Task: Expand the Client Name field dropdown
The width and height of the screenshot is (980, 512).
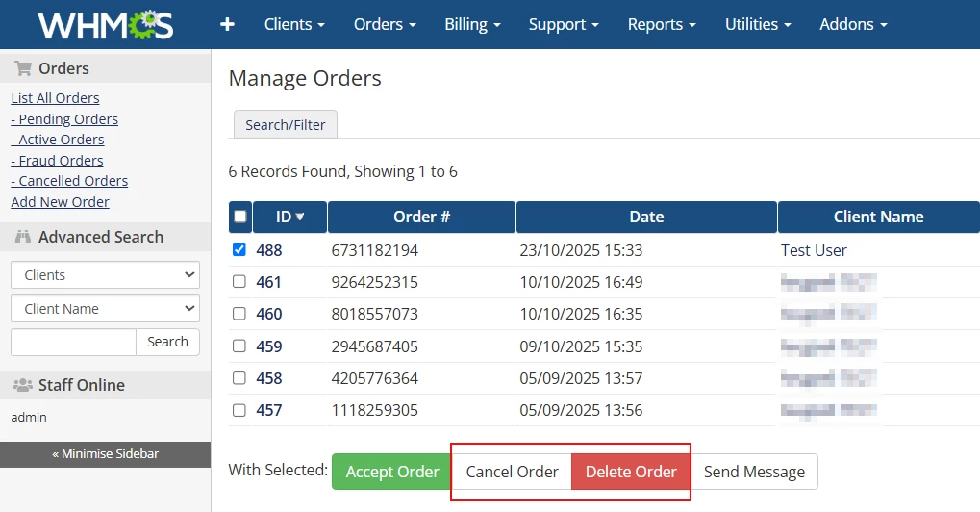Action: click(105, 309)
